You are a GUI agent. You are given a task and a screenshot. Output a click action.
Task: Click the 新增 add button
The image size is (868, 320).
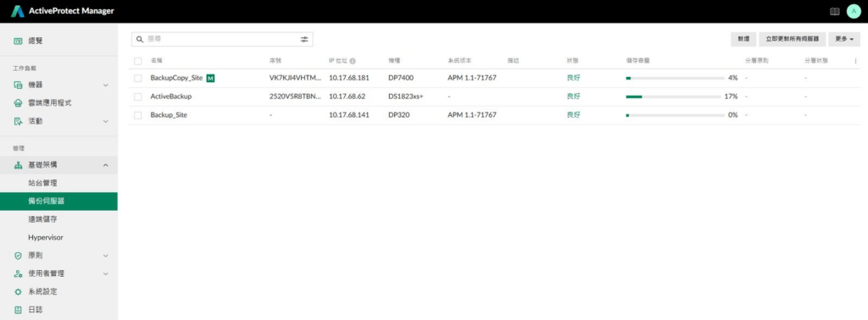[743, 39]
